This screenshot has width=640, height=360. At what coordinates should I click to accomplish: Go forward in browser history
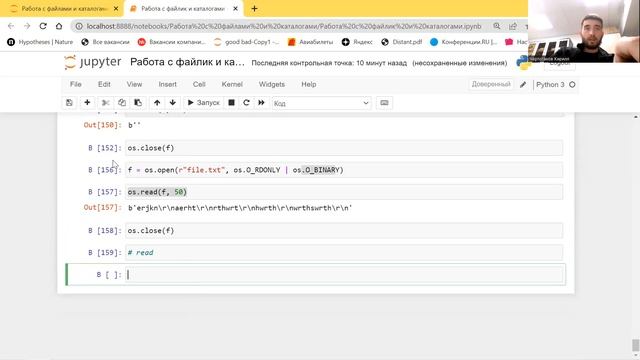(x=27, y=26)
